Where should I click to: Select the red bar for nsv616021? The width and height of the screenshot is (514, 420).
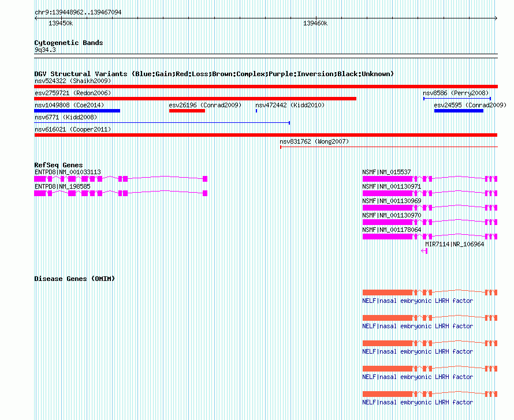coord(266,135)
